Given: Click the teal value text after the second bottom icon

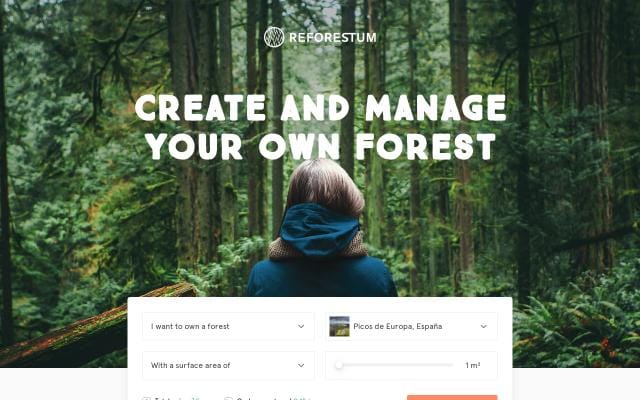Looking at the screenshot, I should pos(301,399).
